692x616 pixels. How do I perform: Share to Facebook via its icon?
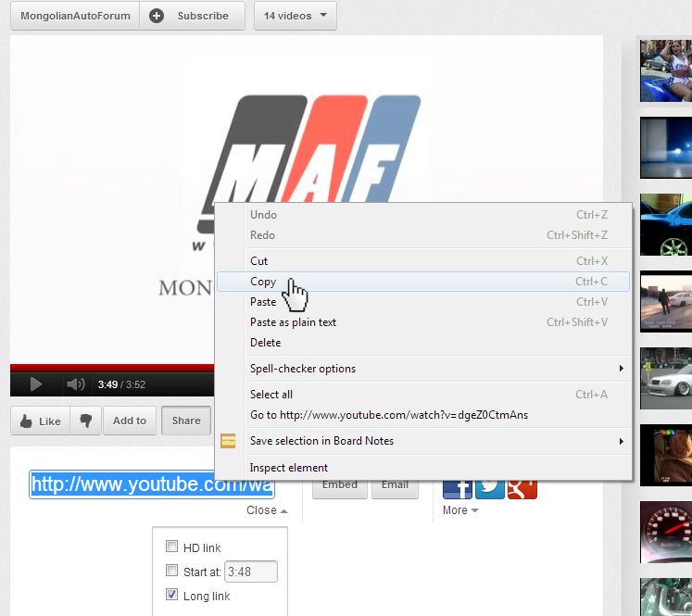pos(458,486)
